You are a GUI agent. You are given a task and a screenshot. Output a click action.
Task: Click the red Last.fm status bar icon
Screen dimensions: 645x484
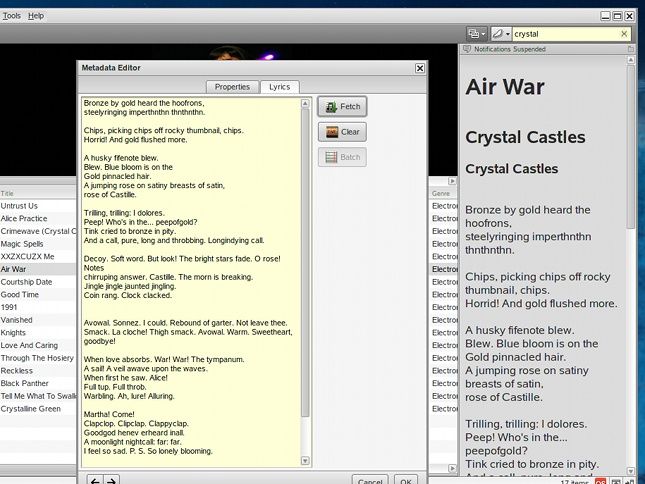[x=600, y=481]
